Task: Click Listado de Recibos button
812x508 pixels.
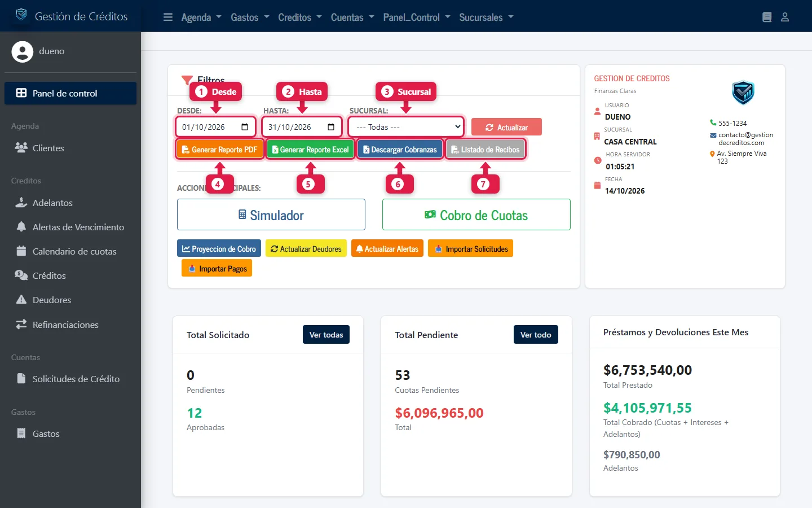Action: 486,150
